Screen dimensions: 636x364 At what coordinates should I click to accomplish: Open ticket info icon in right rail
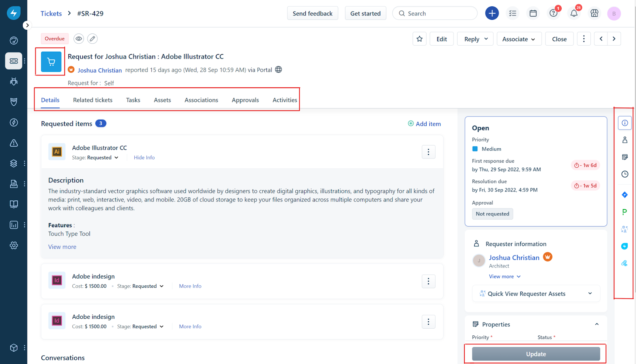[625, 123]
